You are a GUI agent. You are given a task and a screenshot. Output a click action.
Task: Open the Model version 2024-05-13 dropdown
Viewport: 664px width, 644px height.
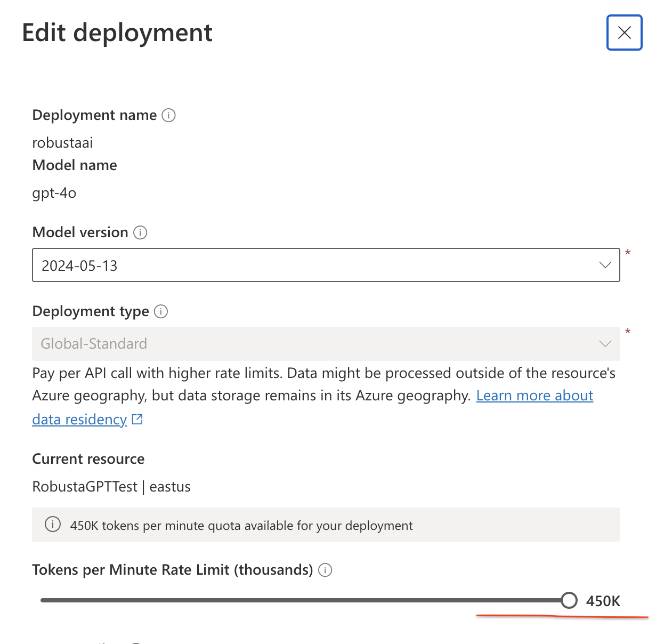(x=326, y=265)
